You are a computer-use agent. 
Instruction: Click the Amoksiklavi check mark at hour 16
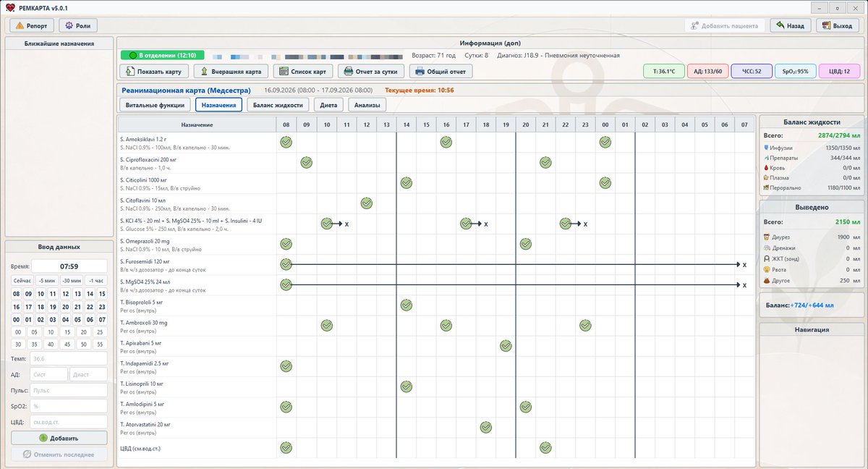[446, 142]
